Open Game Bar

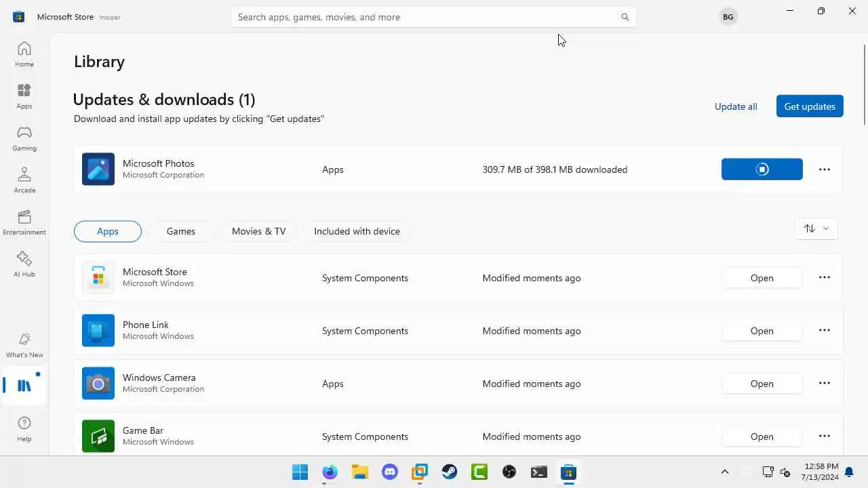click(x=762, y=436)
